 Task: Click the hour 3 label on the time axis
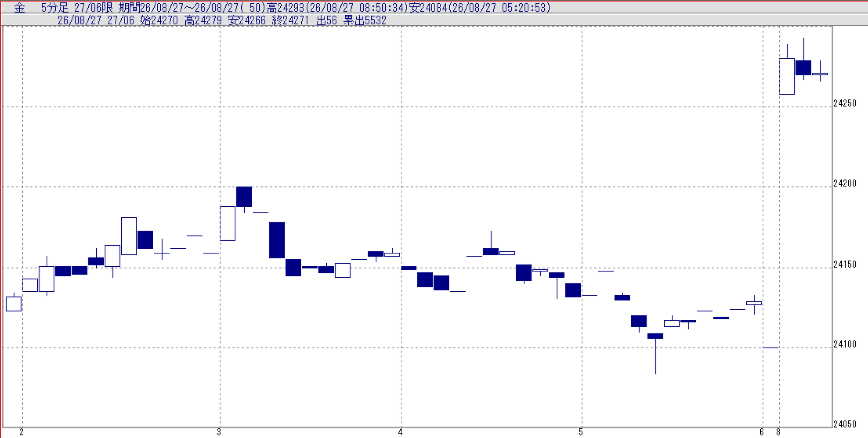coord(219,432)
